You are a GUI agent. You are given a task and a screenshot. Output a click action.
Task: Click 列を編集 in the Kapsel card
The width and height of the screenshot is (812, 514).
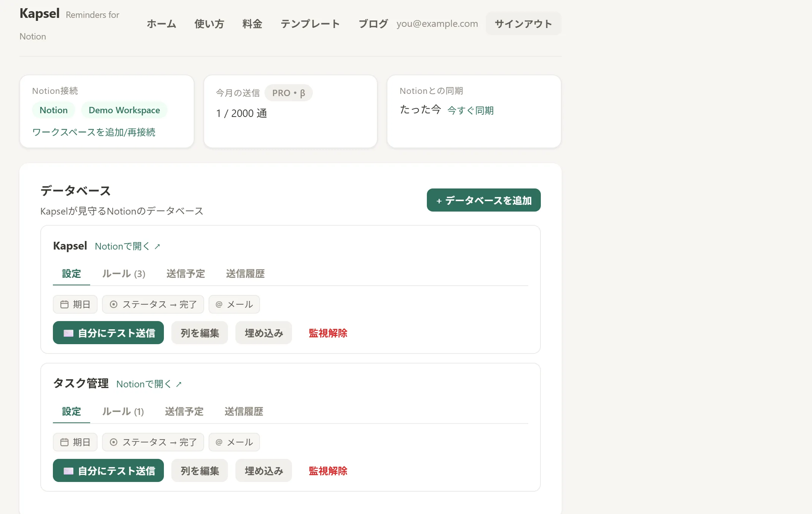pyautogui.click(x=200, y=333)
